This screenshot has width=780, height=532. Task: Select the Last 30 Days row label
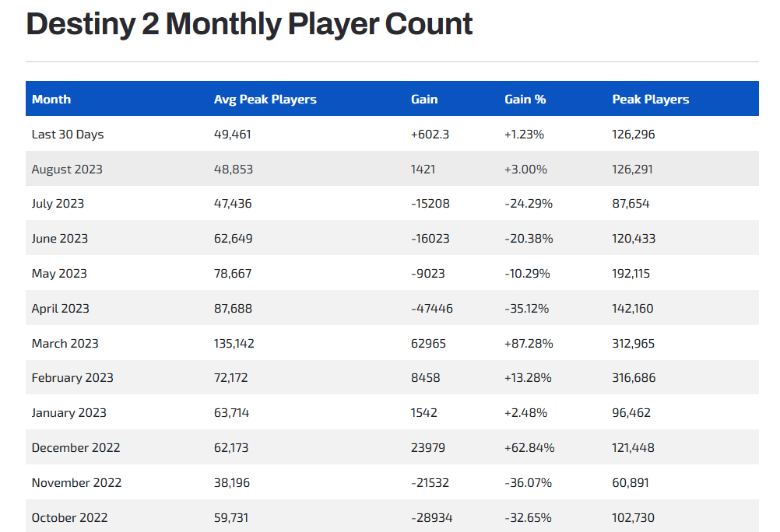[68, 135]
